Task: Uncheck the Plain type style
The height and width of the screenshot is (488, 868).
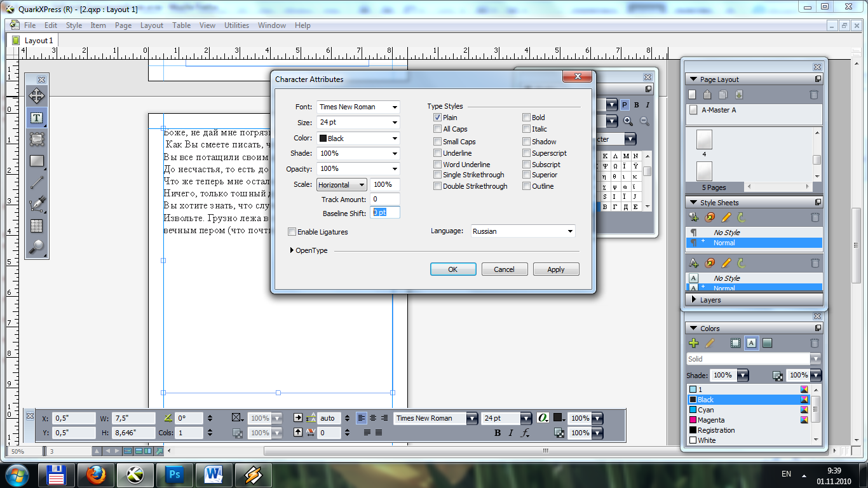Action: point(437,118)
